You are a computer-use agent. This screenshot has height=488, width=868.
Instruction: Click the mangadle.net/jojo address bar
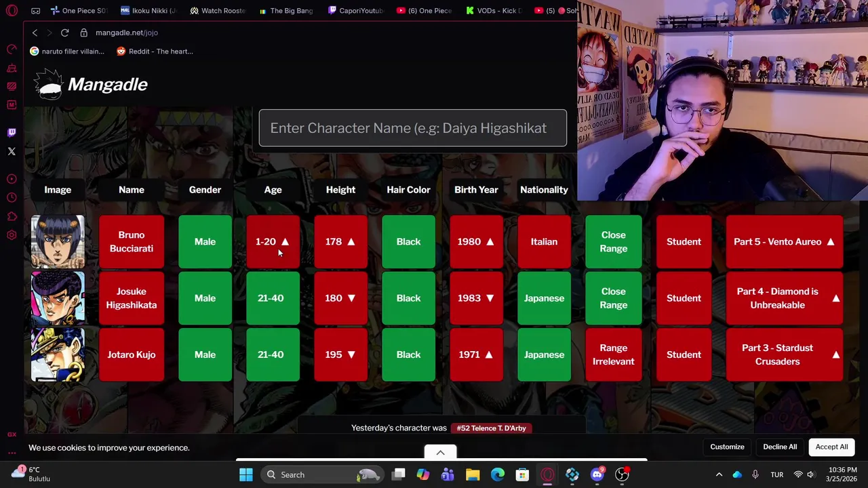(x=127, y=33)
